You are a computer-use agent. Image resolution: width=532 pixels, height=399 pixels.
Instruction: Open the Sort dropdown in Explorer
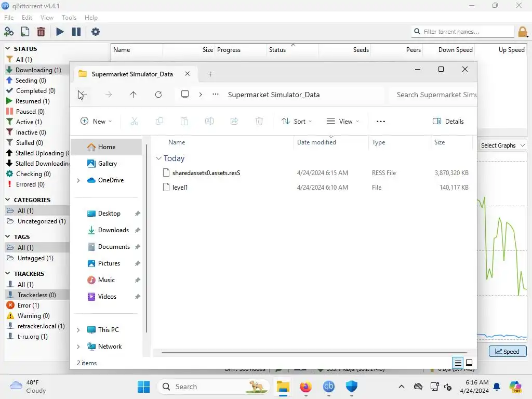(x=297, y=121)
